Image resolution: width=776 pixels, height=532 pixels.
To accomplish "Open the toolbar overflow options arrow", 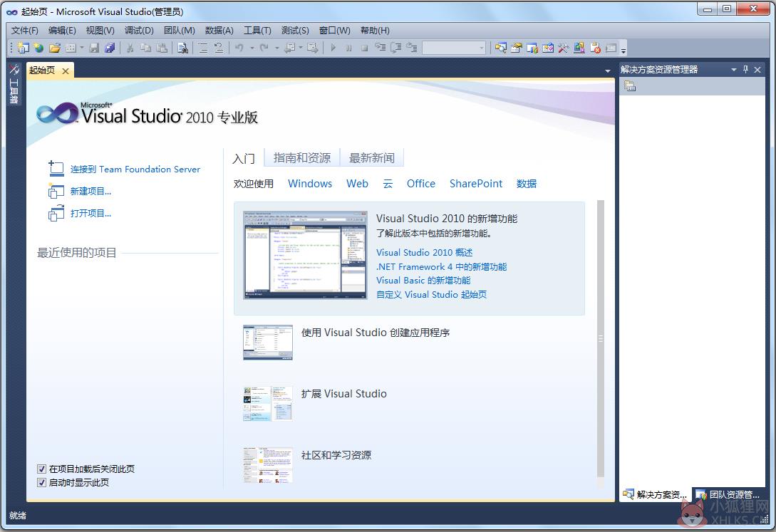I will pyautogui.click(x=624, y=50).
